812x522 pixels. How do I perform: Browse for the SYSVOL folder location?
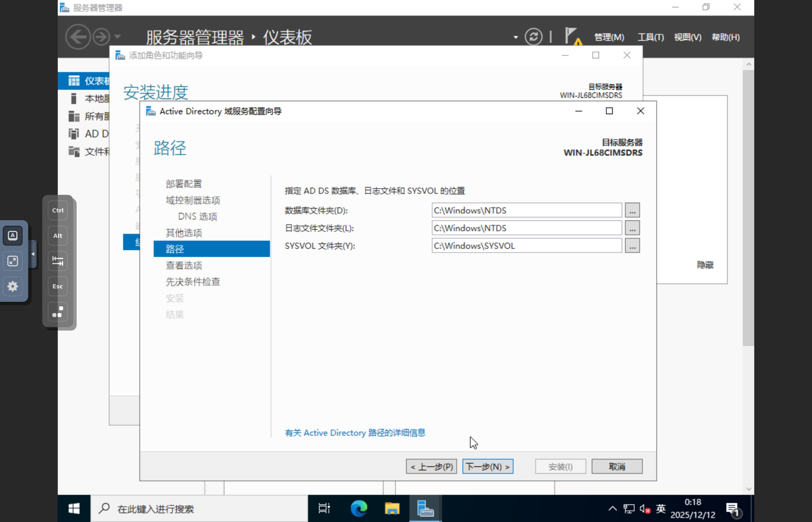[632, 246]
